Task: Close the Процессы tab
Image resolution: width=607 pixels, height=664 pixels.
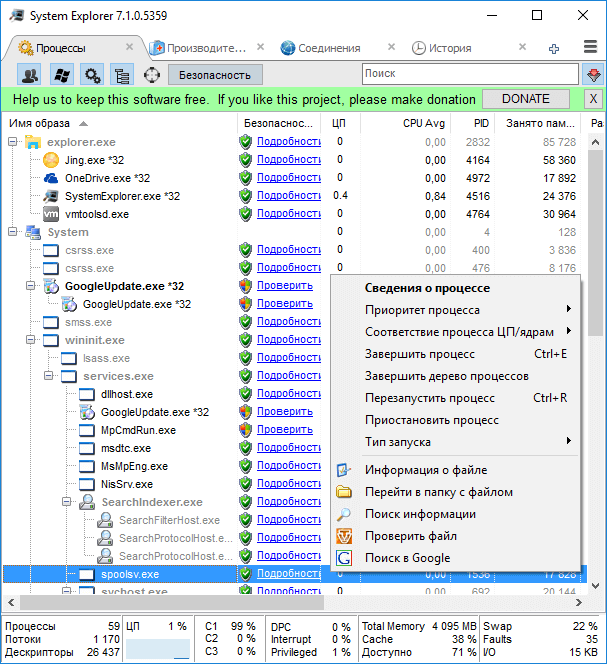Action: (130, 47)
